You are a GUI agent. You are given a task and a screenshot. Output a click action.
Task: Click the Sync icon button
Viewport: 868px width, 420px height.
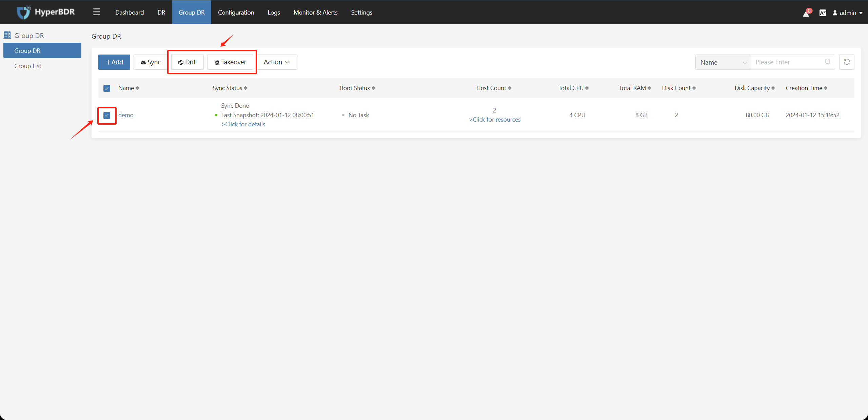(150, 62)
